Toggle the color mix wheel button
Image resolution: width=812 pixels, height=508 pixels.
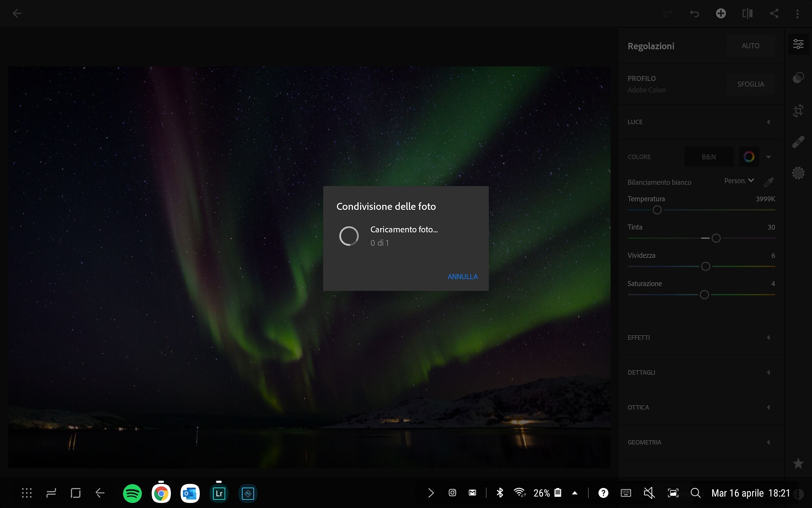point(749,157)
